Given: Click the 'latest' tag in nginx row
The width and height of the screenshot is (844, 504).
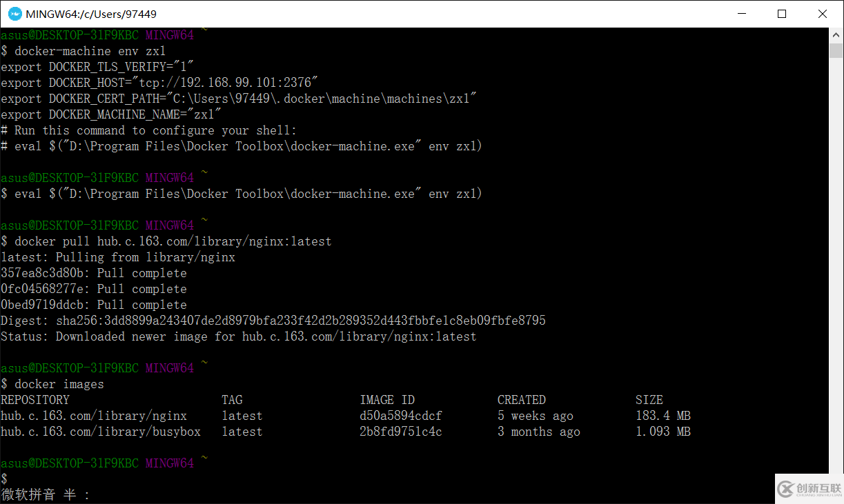Looking at the screenshot, I should (242, 416).
